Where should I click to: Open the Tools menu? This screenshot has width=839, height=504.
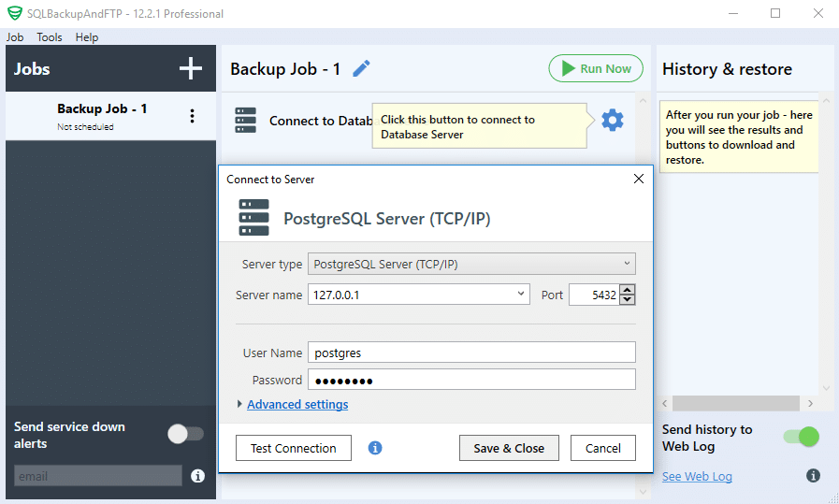click(x=50, y=36)
